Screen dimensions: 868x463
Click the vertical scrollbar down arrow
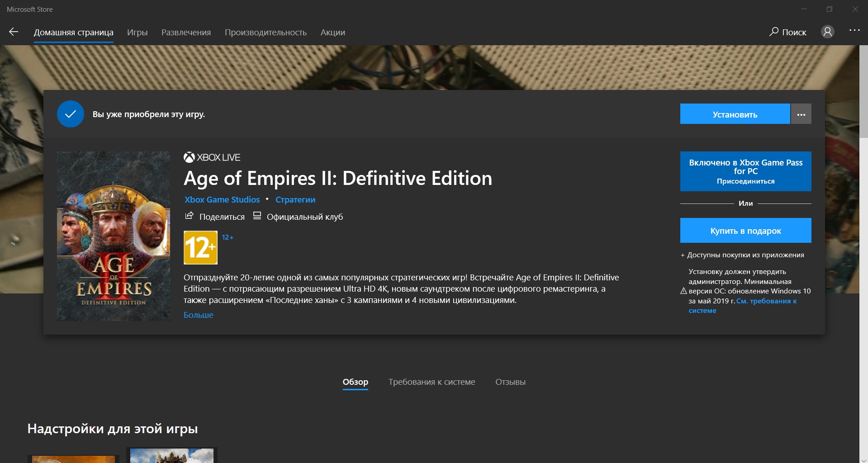pyautogui.click(x=863, y=460)
